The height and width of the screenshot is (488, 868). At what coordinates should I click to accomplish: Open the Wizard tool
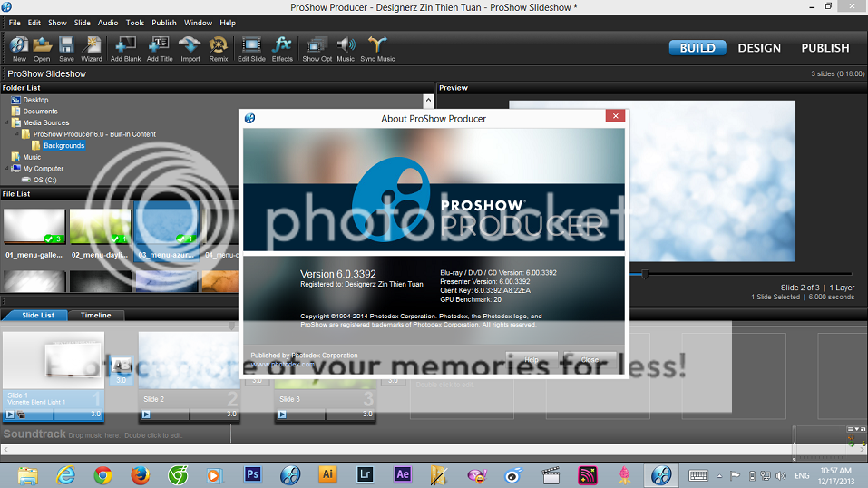click(92, 47)
